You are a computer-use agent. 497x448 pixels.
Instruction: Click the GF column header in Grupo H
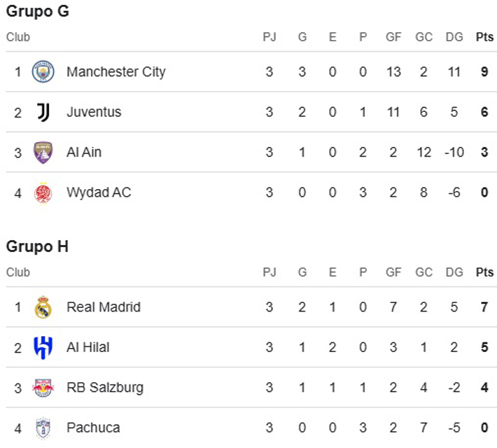393,272
